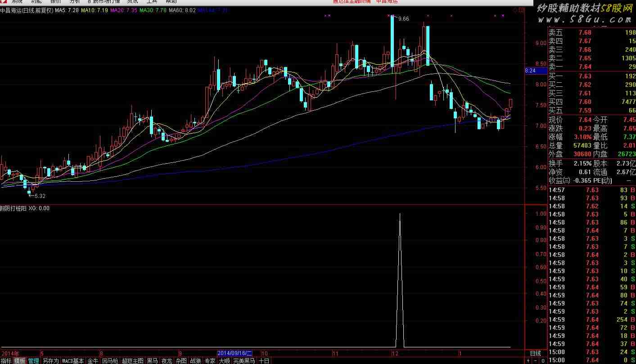Viewport: 636px width, 364px height.
Task: Switch to the 指标 tab
Action: [x=6, y=361]
